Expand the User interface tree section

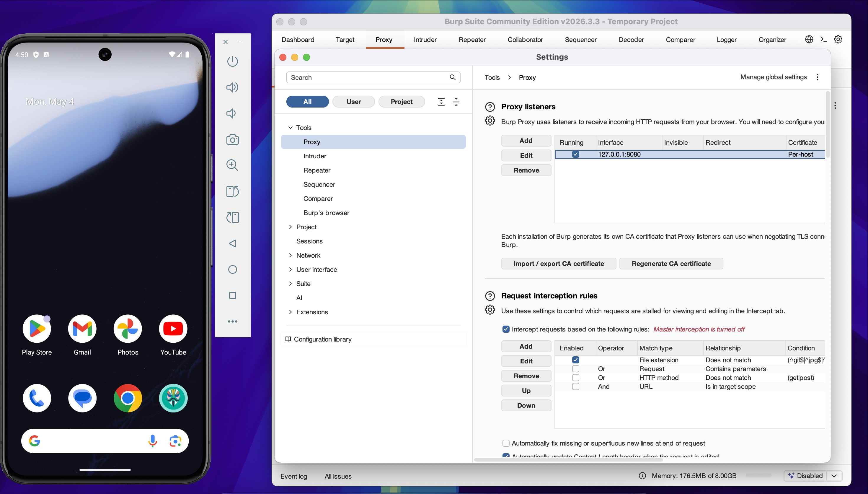click(291, 269)
